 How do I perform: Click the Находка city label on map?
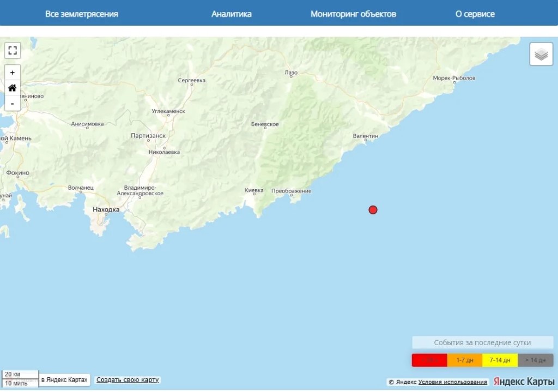pos(106,209)
